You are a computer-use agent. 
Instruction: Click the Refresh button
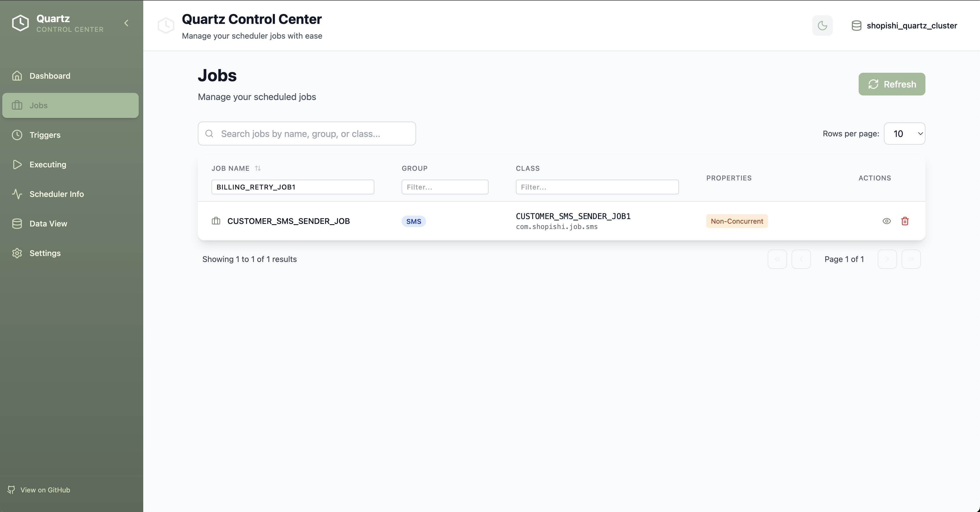[892, 84]
